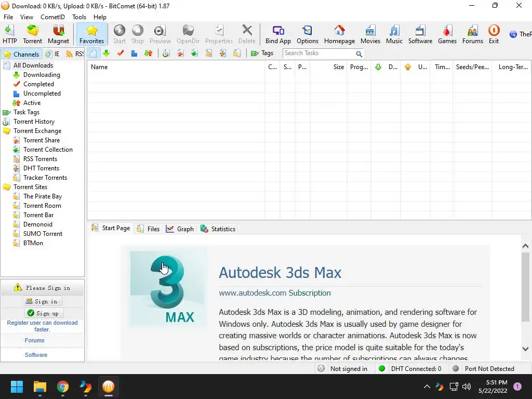Screen dimensions: 532x399
Task: Open the Autodesk 3ds Max title link
Action: (280, 273)
